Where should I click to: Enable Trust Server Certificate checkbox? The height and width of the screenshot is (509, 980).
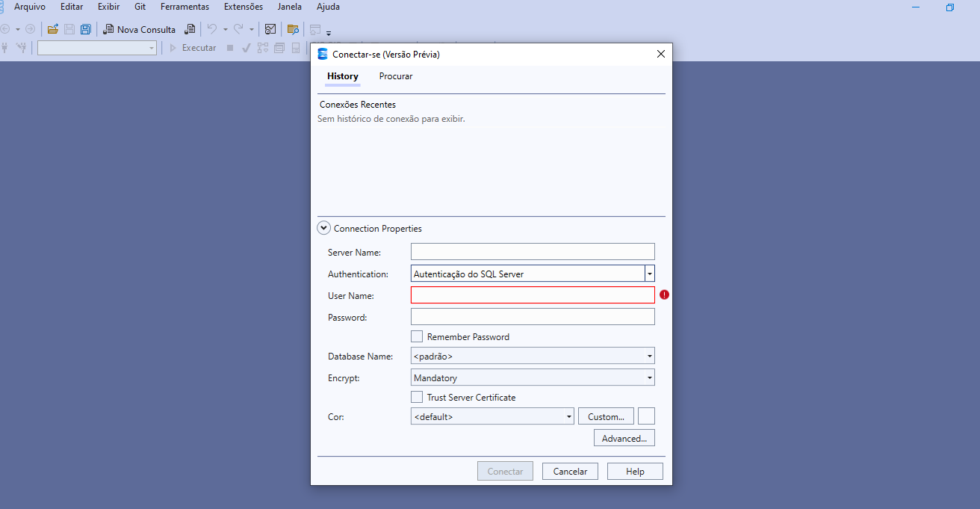417,397
